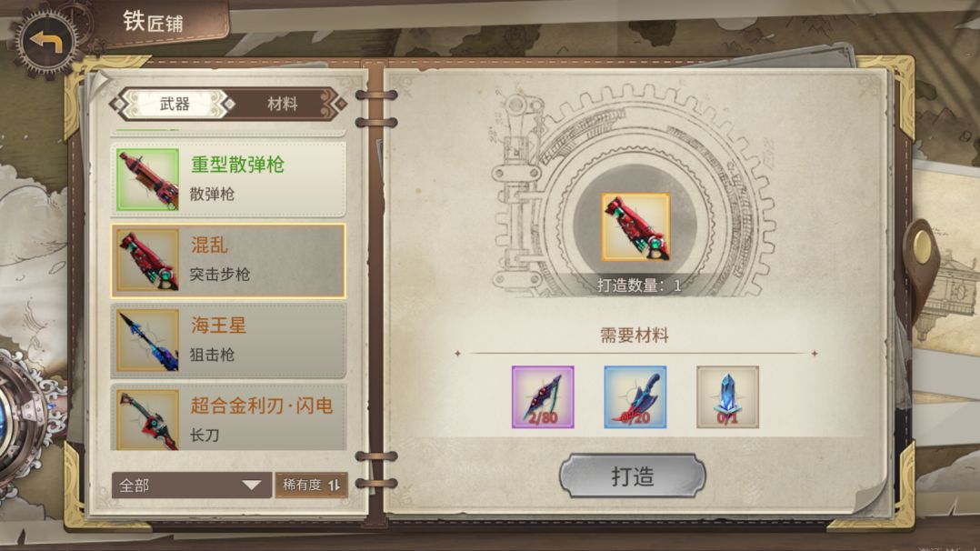Pick the 重型散弹枪 list row
The width and height of the screenshot is (980, 551).
pyautogui.click(x=228, y=179)
